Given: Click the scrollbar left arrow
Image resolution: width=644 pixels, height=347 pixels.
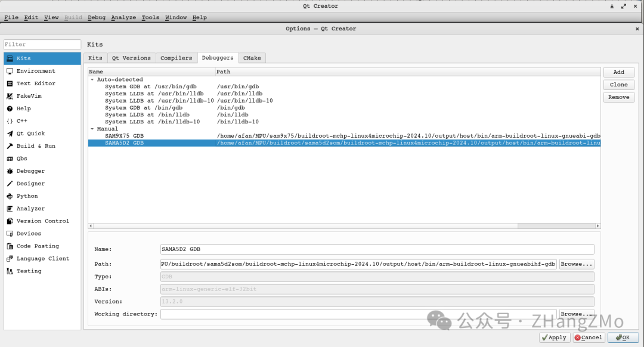Looking at the screenshot, I should [x=91, y=226].
